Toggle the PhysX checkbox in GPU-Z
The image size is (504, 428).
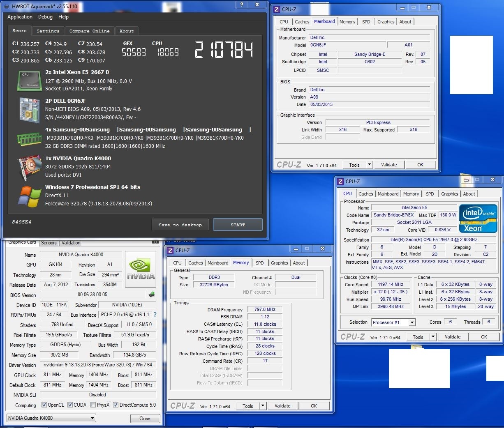tap(93, 405)
